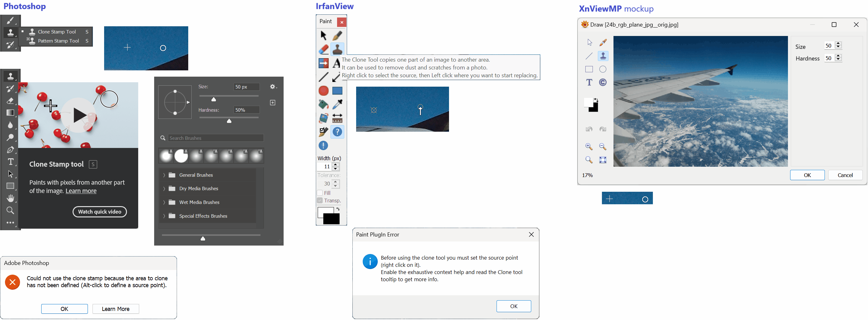The image size is (868, 320).
Task: Click the zoom out magnifier in XnViewMP
Action: click(603, 147)
